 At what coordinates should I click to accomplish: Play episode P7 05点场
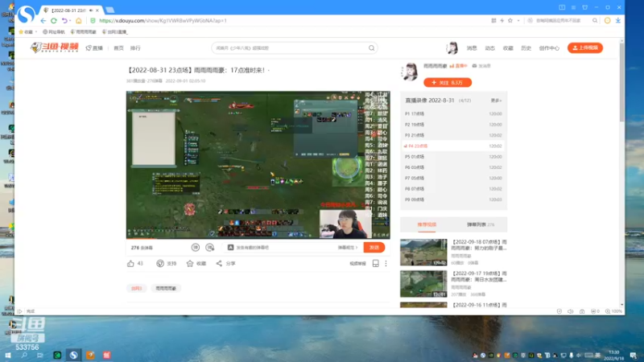point(453,178)
